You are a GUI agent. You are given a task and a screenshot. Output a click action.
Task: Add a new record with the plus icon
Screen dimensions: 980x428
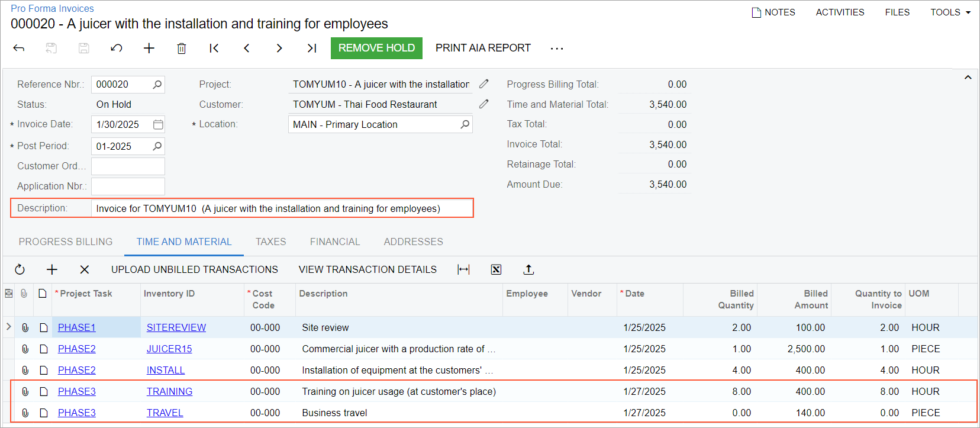click(149, 48)
